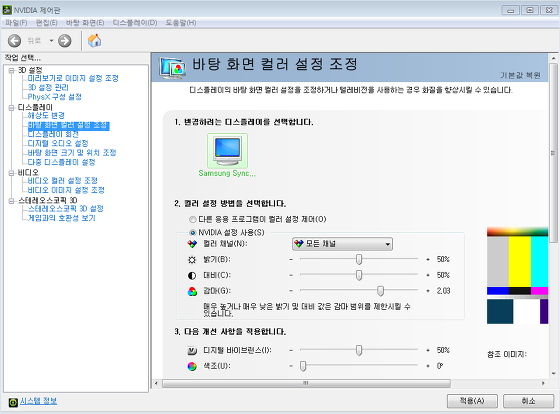Click the Back navigation arrow icon
The height and width of the screenshot is (414, 560).
(14, 41)
